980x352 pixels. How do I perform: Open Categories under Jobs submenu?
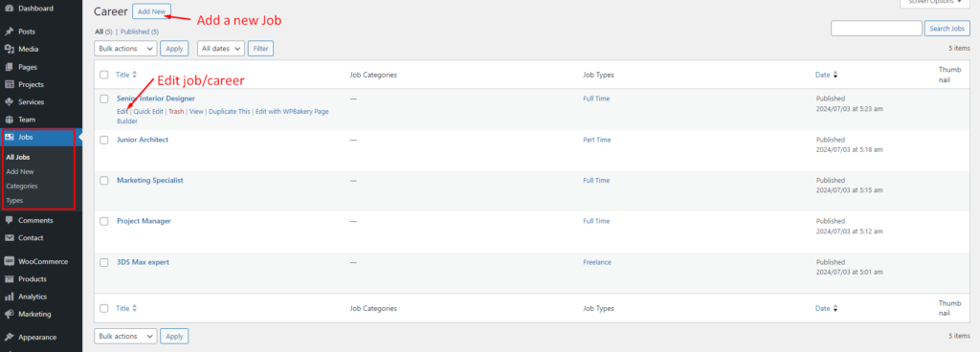[x=22, y=186]
